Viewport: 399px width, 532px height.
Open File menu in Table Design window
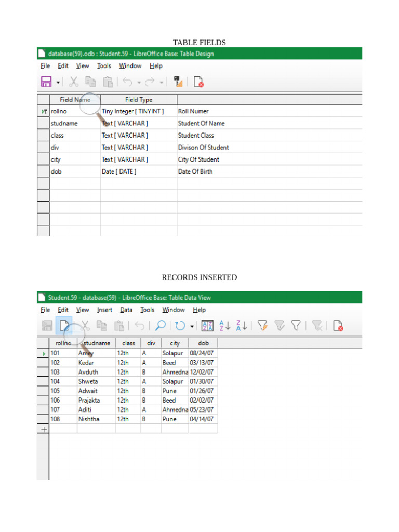point(45,66)
